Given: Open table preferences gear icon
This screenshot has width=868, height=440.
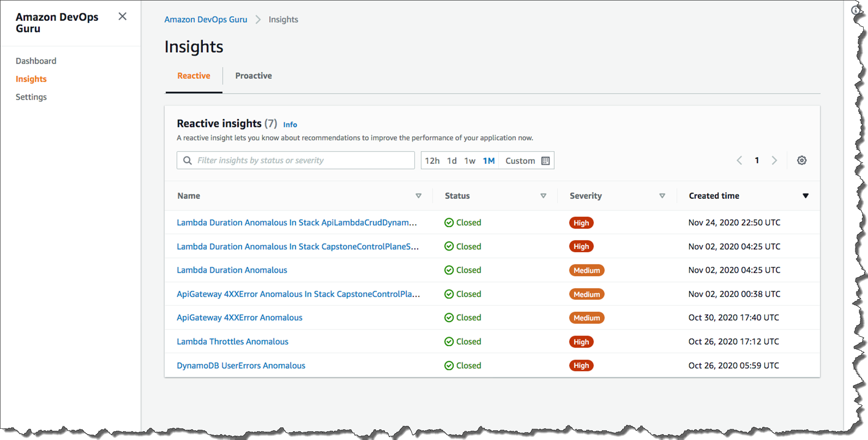Looking at the screenshot, I should click(x=801, y=160).
